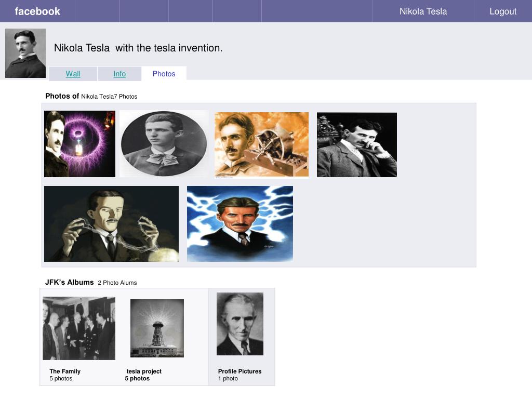Click the '7 Photos' count text
Image resolution: width=532 pixels, height=399 pixels.
[x=126, y=96]
